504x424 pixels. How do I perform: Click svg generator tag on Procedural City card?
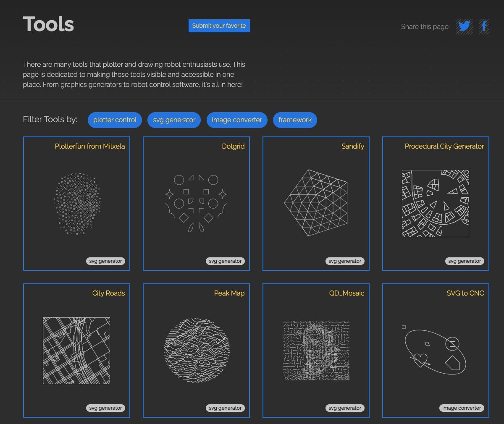[x=465, y=261]
